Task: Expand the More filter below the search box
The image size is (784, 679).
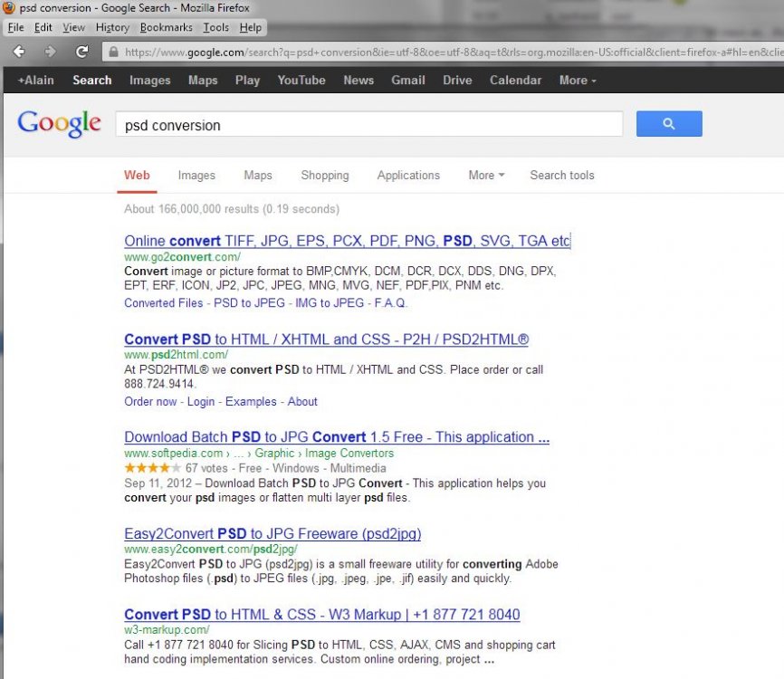Action: pyautogui.click(x=485, y=175)
